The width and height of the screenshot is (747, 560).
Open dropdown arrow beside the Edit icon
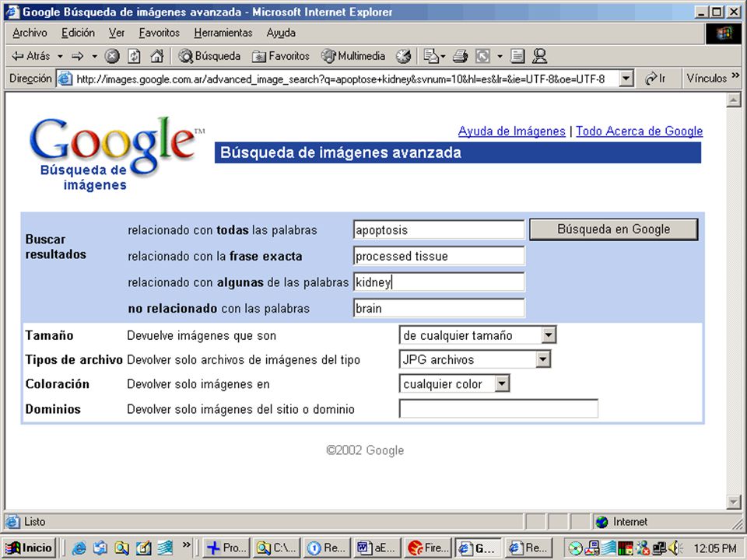click(500, 56)
